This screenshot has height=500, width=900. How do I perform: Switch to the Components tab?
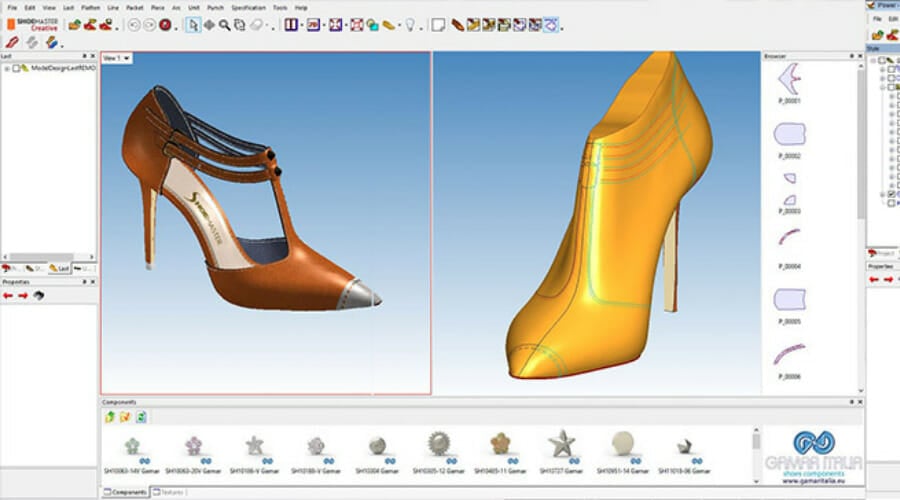[x=125, y=492]
